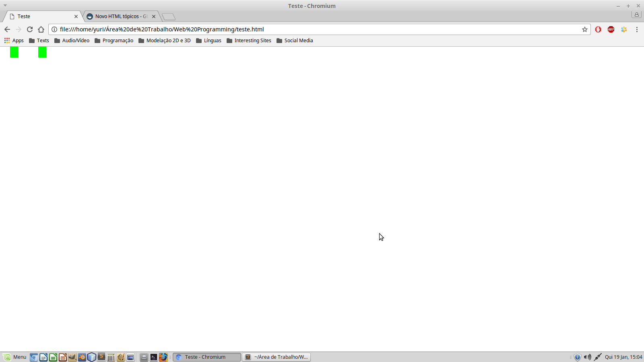Launch Chromium from the panel launcher
The height and width of the screenshot is (362, 644).
(x=34, y=357)
